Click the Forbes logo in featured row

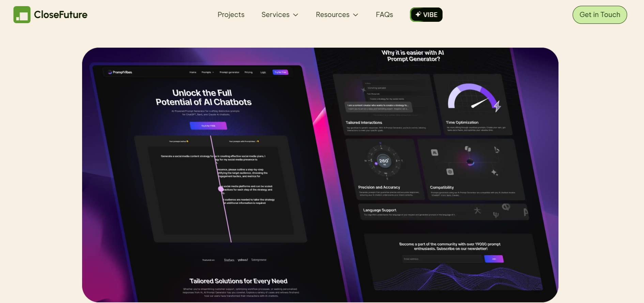(x=229, y=260)
